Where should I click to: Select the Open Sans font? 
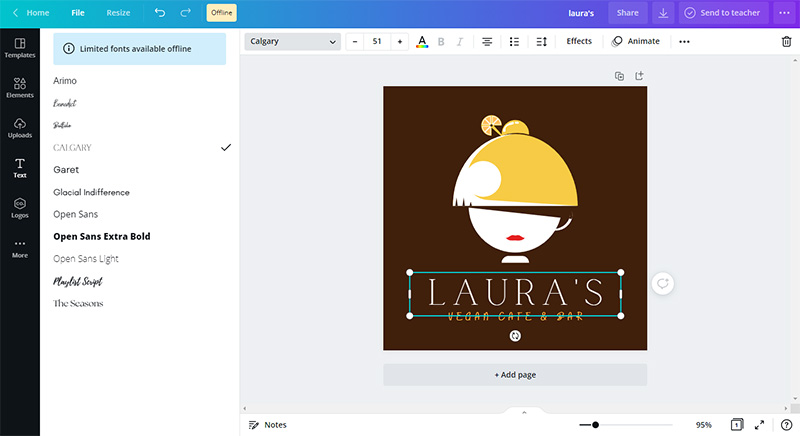(x=76, y=214)
